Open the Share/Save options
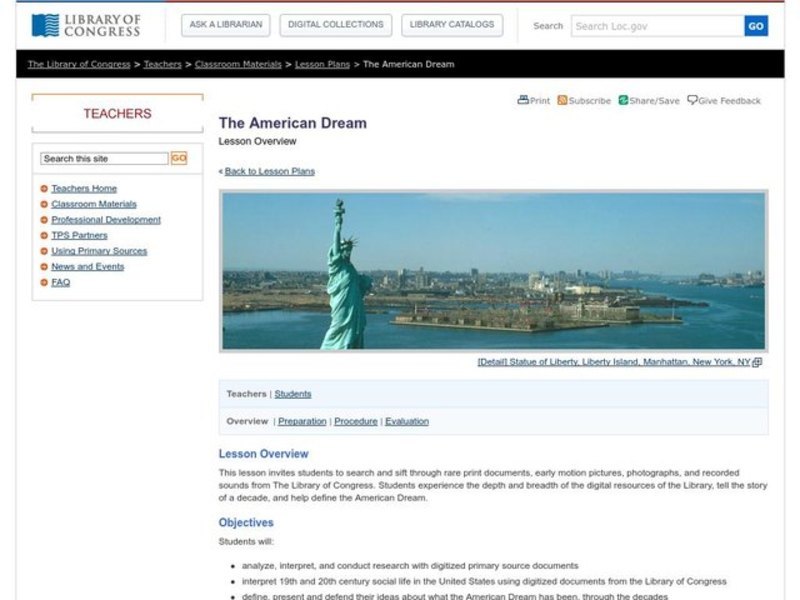Screen dimensions: 800x600 tap(625, 100)
